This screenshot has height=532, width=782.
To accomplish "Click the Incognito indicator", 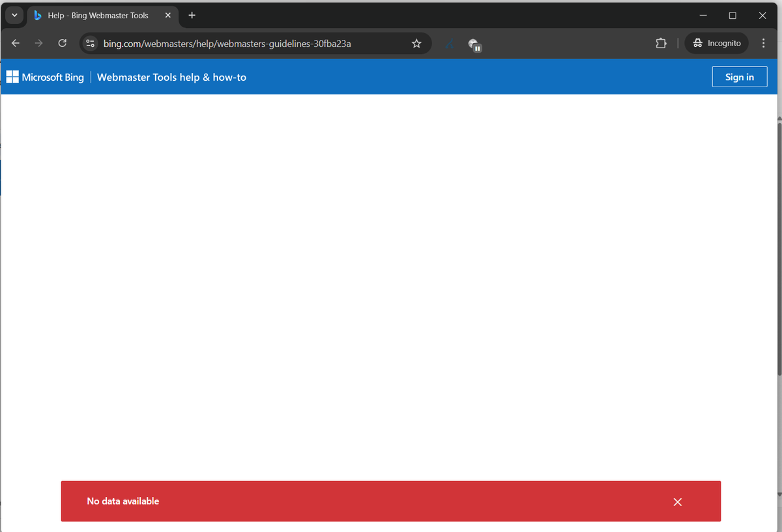I will click(x=717, y=43).
